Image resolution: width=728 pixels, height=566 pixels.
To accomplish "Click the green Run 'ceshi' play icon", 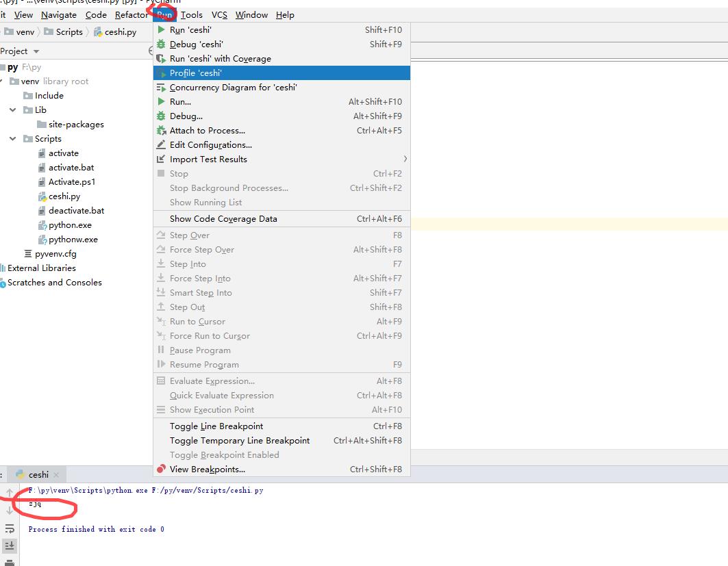I will (161, 29).
